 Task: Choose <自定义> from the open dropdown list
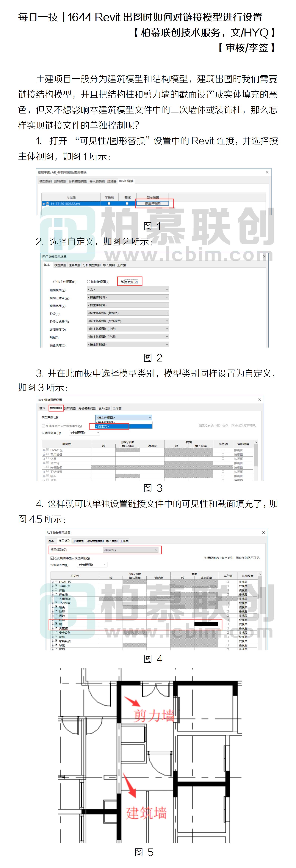tap(124, 426)
